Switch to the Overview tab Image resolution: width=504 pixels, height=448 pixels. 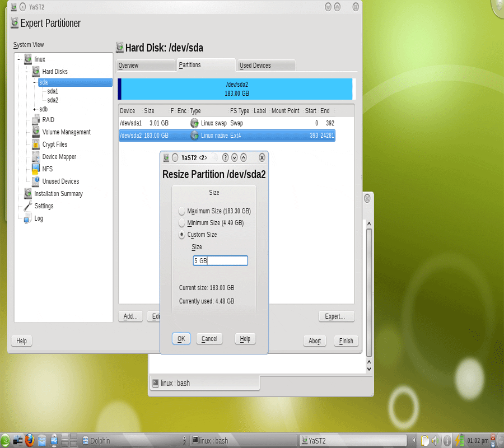click(146, 65)
